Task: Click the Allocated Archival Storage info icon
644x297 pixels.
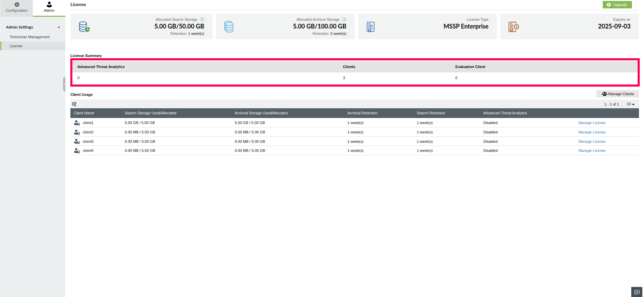Action: (344, 19)
